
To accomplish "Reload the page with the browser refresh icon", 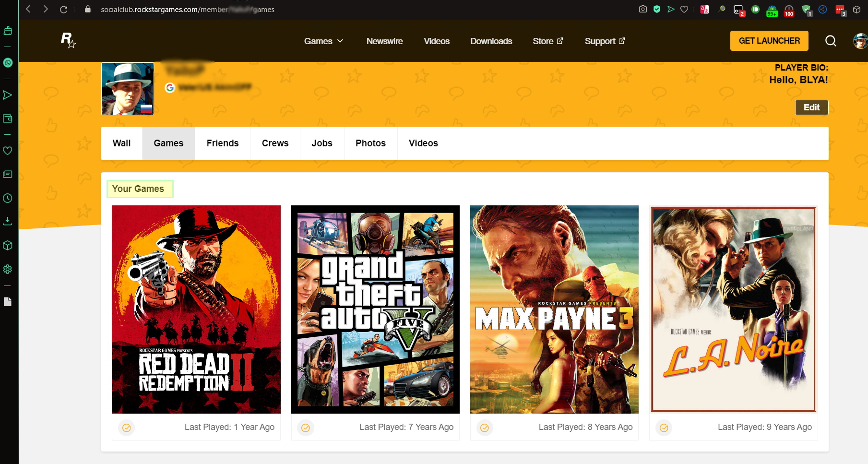I will 63,9.
